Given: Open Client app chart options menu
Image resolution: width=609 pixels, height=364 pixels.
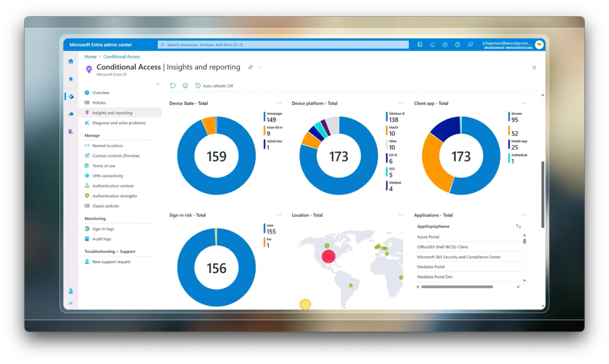Looking at the screenshot, I should 524,103.
